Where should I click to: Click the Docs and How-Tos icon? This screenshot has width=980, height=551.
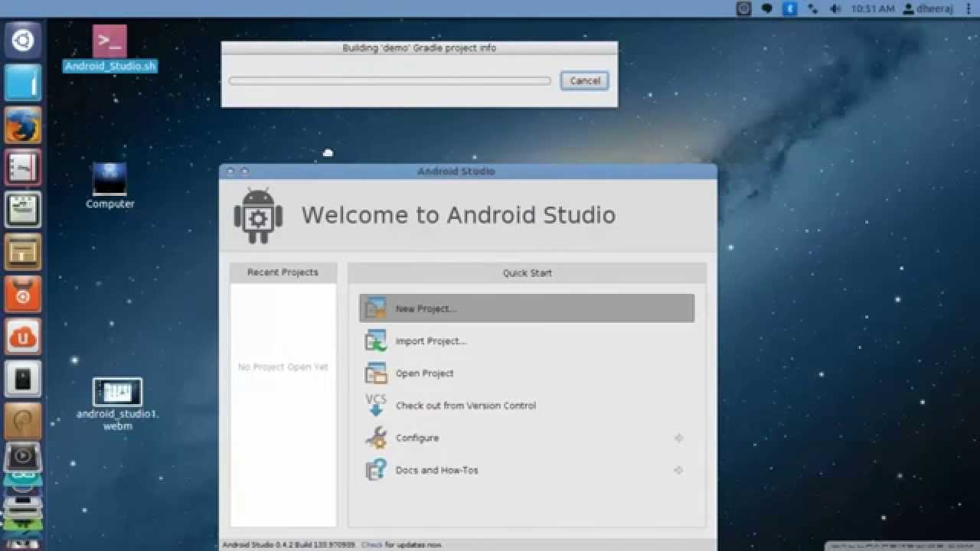click(376, 470)
